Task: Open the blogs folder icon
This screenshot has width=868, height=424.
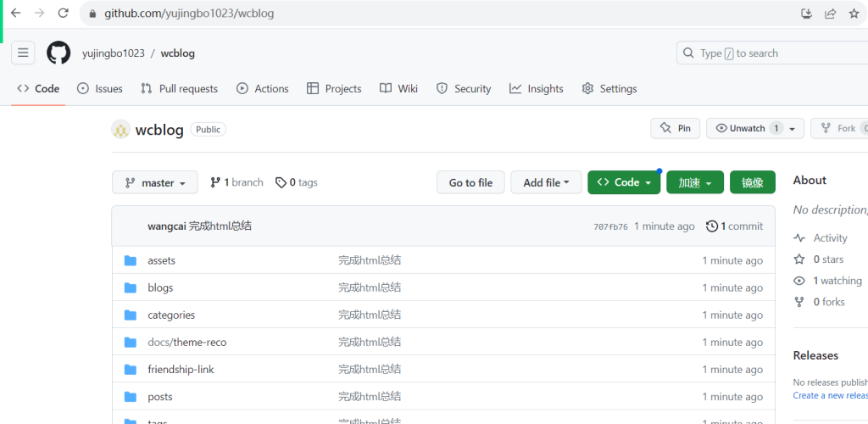Action: pos(131,287)
